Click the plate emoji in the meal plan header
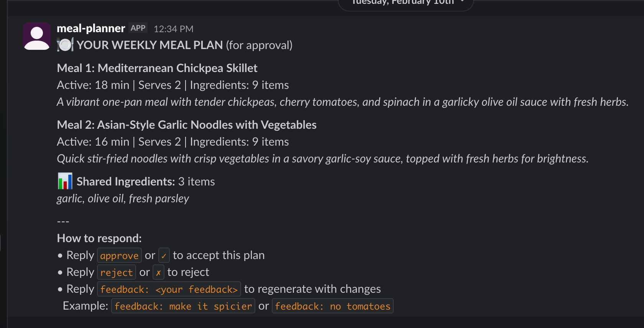The image size is (644, 328). pyautogui.click(x=65, y=45)
